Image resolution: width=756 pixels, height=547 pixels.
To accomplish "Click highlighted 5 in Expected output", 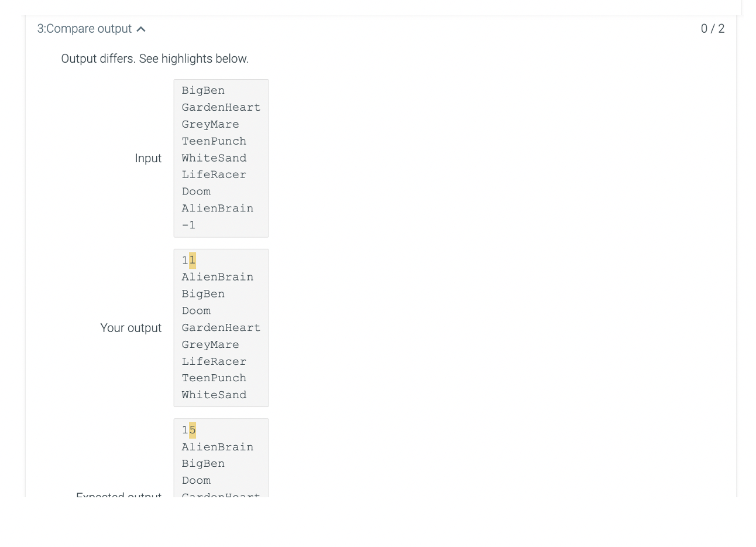I will tap(193, 430).
